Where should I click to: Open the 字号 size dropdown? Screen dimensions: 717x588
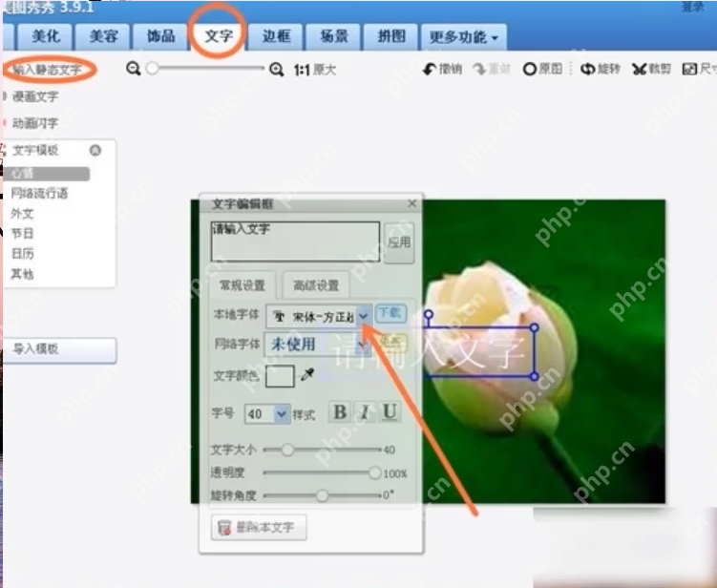pyautogui.click(x=282, y=414)
